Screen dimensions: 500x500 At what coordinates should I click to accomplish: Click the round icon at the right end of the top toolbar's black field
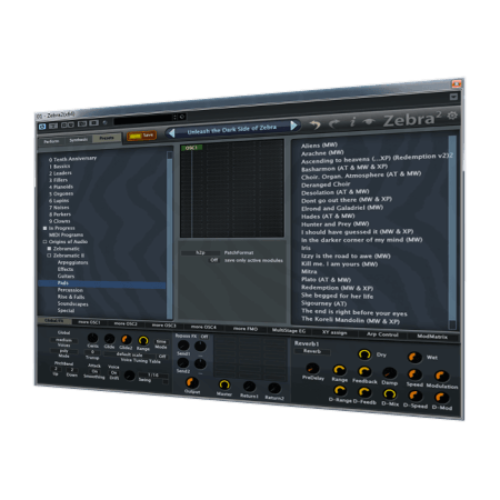tap(182, 117)
